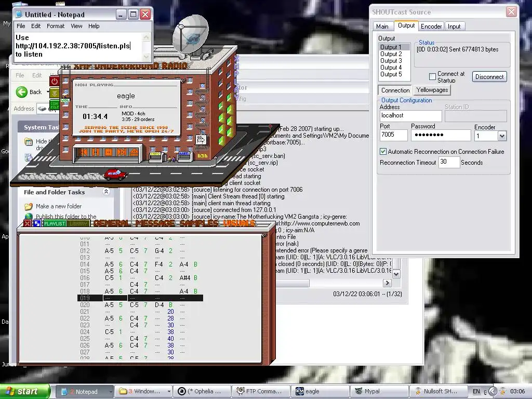The image size is (532, 399).
Task: Switch to PLAYLIST in XMPlay panel
Action: (x=55, y=223)
